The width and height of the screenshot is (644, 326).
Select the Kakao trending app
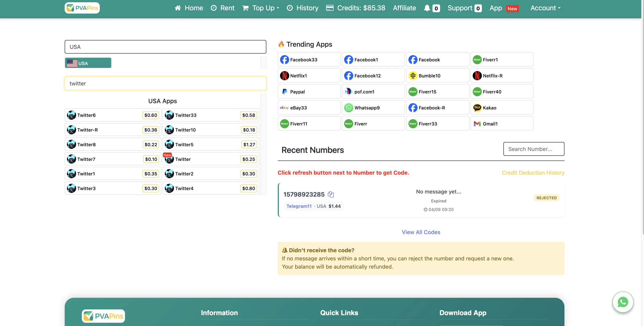[x=502, y=108]
